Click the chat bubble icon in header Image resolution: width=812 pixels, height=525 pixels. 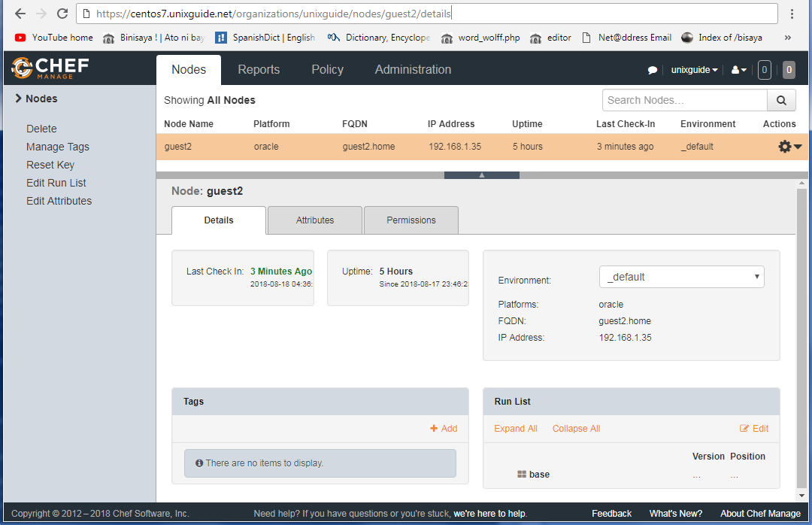coord(652,70)
